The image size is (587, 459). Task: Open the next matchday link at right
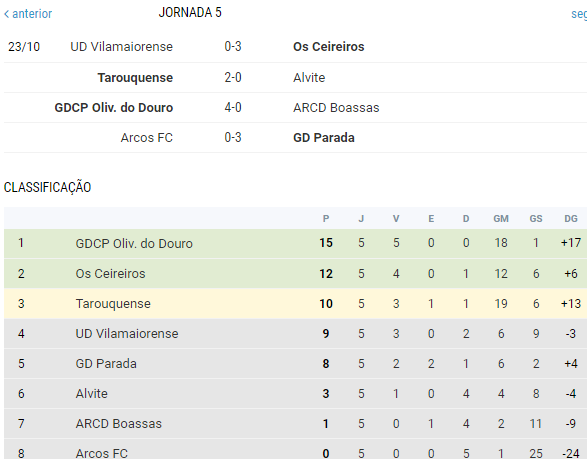point(579,14)
